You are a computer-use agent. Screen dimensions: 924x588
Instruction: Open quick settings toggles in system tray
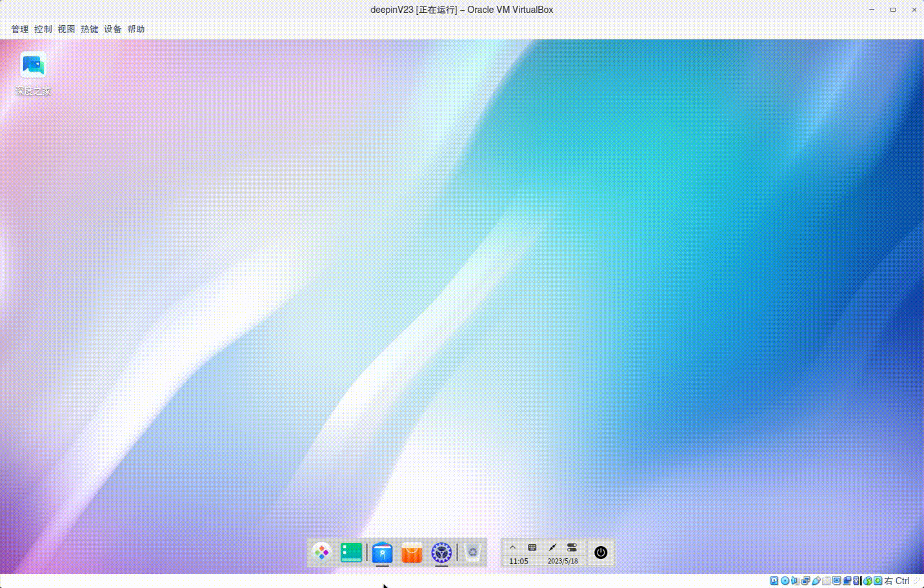click(571, 547)
